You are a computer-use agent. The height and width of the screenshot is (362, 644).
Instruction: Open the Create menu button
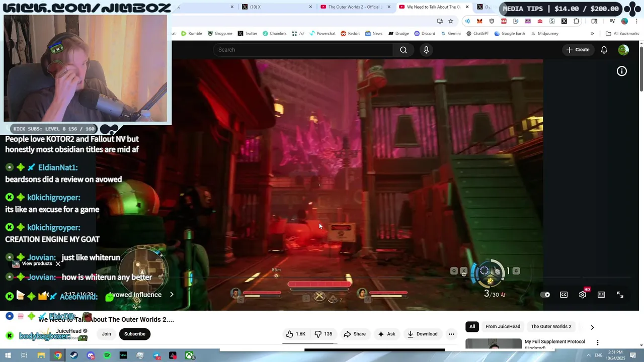coord(578,50)
